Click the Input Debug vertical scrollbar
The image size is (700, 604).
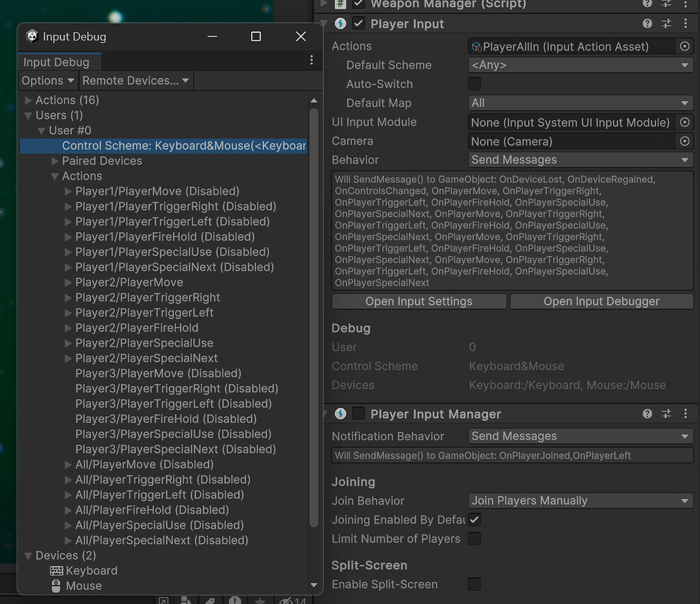pos(314,314)
